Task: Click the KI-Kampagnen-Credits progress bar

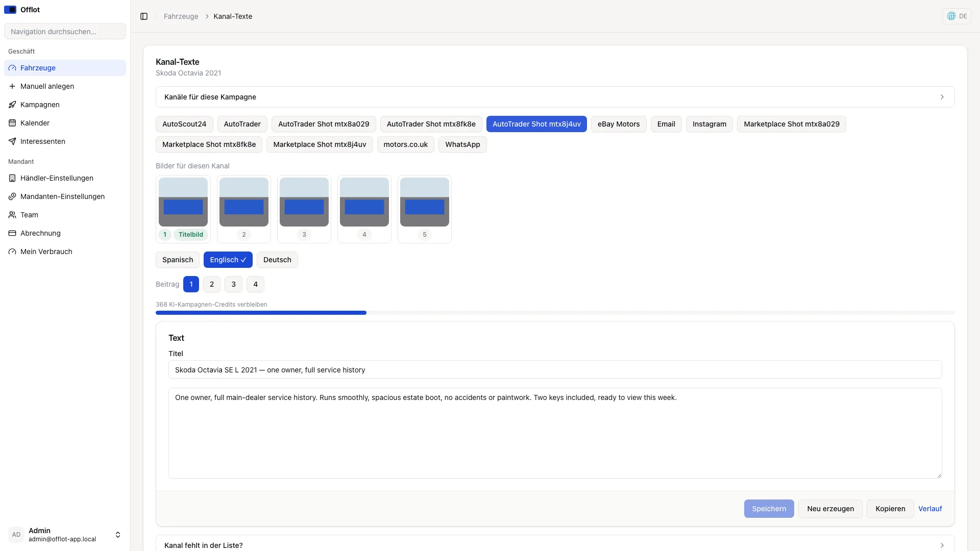Action: click(555, 313)
